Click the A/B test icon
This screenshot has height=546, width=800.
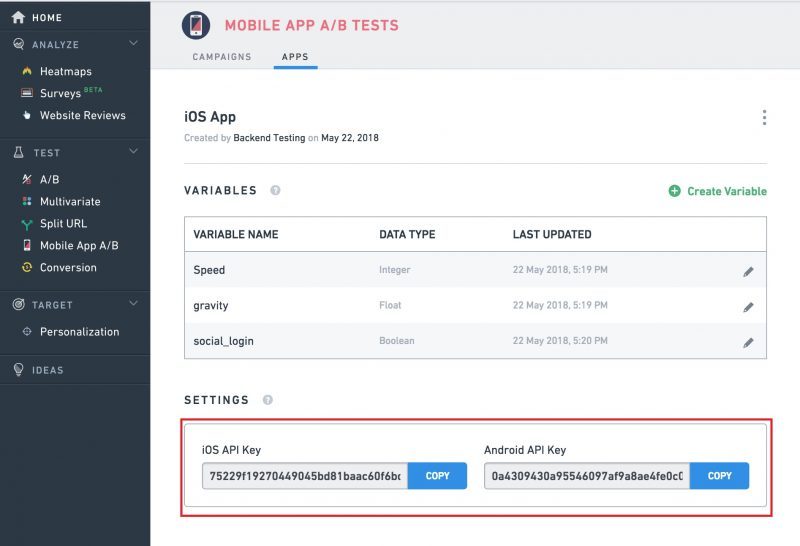[27, 179]
